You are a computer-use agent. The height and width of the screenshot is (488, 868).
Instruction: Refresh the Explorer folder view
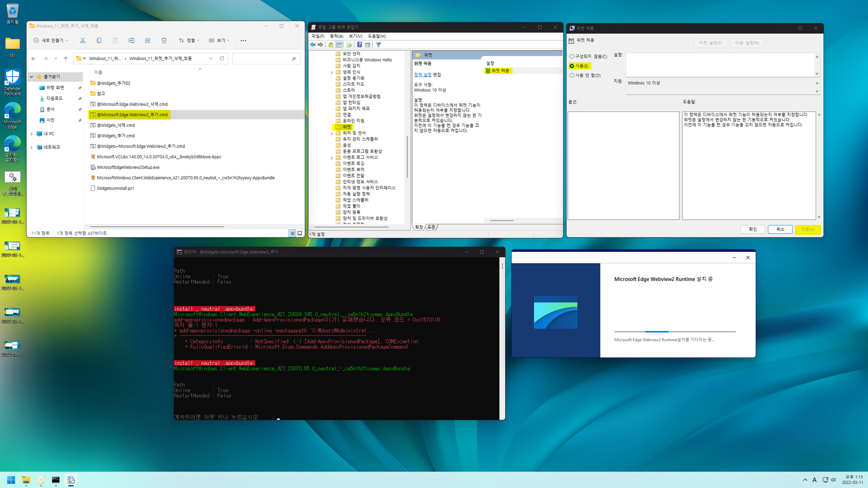tap(222, 59)
